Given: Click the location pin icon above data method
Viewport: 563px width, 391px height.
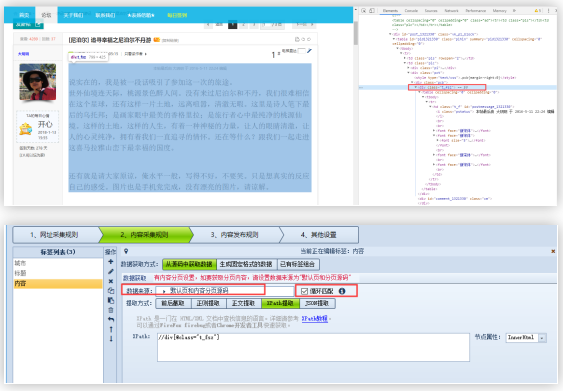Looking at the screenshot, I should tap(126, 251).
